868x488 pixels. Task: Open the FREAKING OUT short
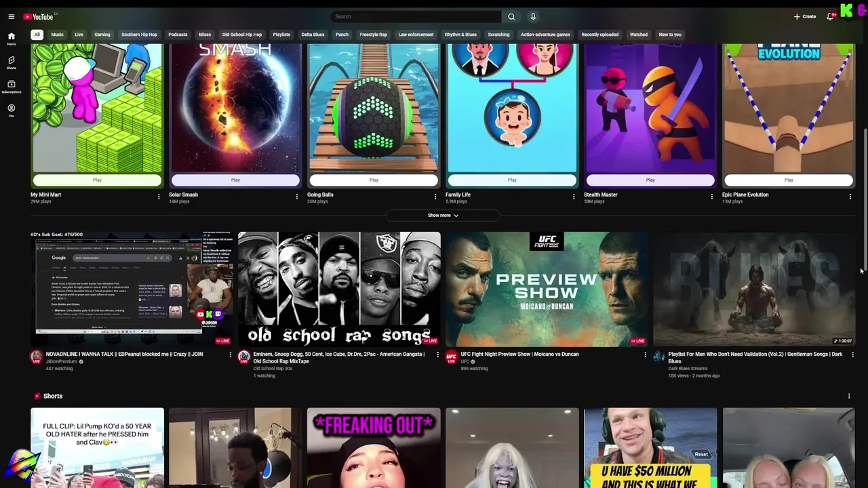click(374, 448)
